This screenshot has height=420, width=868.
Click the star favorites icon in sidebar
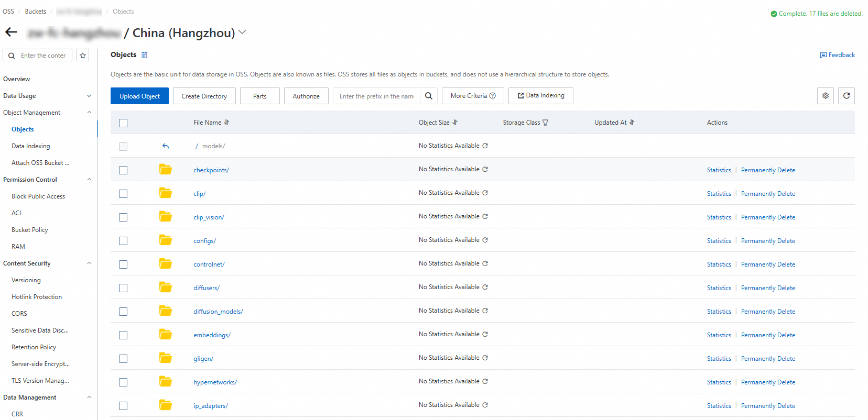(x=83, y=56)
